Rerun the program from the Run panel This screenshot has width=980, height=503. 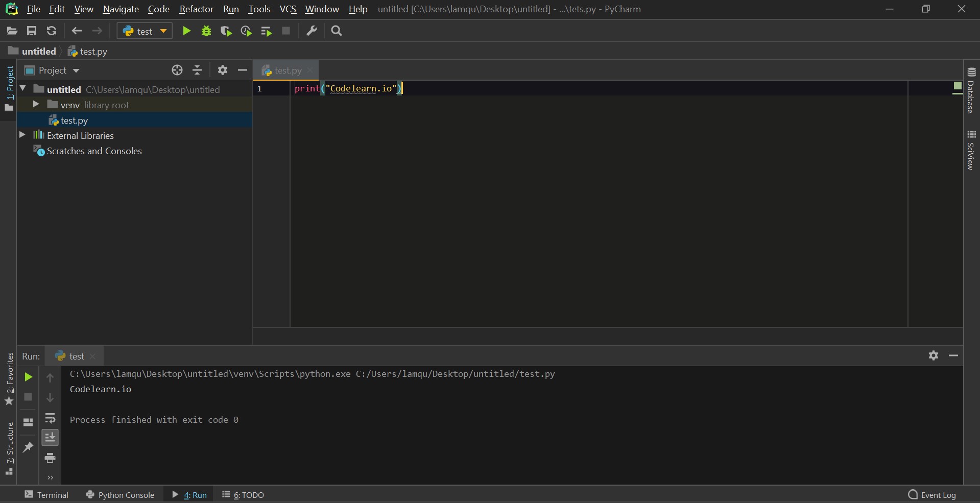point(28,378)
